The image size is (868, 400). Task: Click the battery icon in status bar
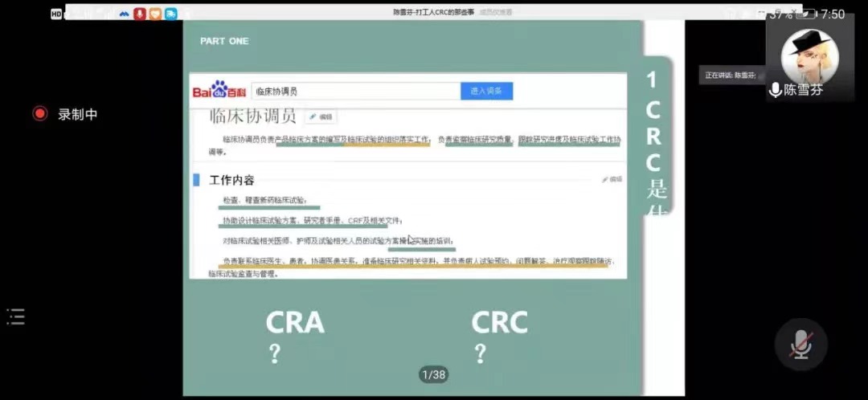click(805, 14)
